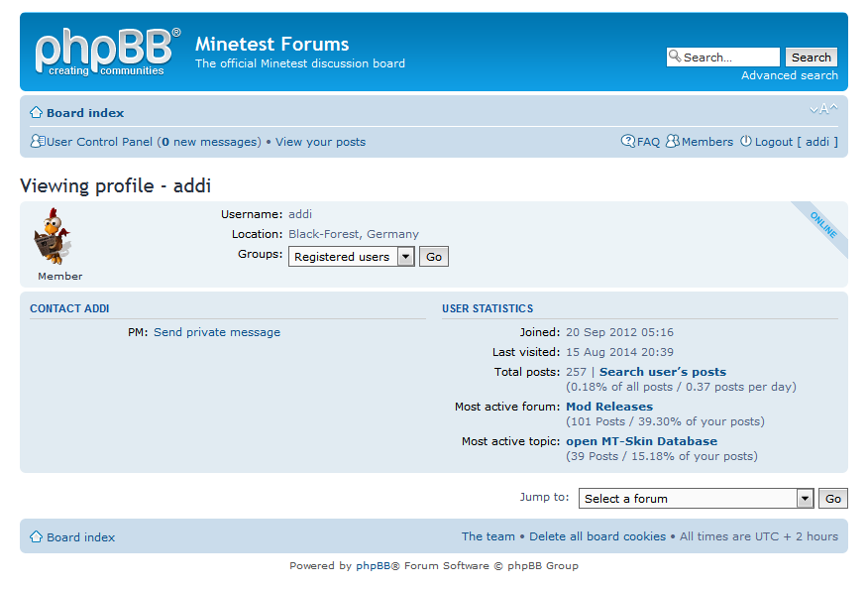Click Send private message link

coord(217,332)
